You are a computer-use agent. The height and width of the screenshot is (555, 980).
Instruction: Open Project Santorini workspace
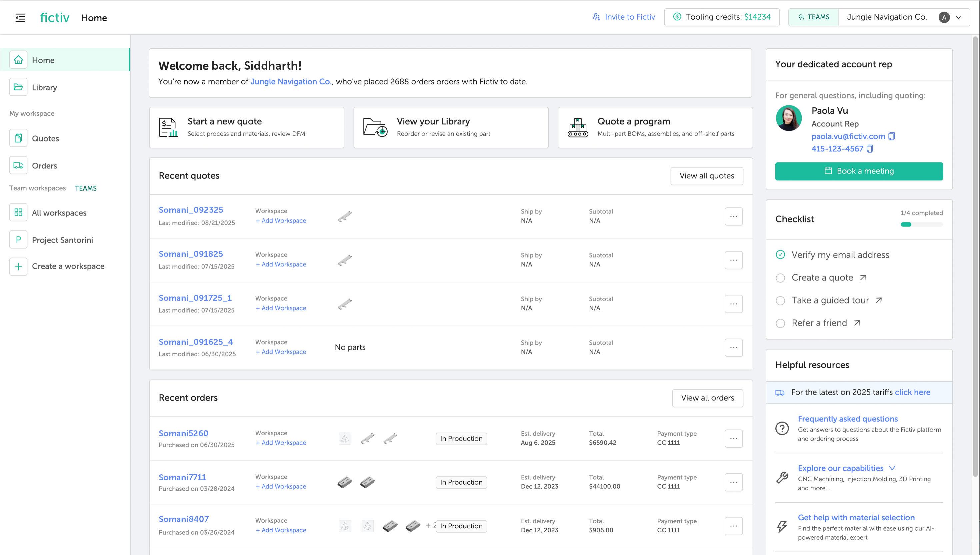tap(62, 240)
